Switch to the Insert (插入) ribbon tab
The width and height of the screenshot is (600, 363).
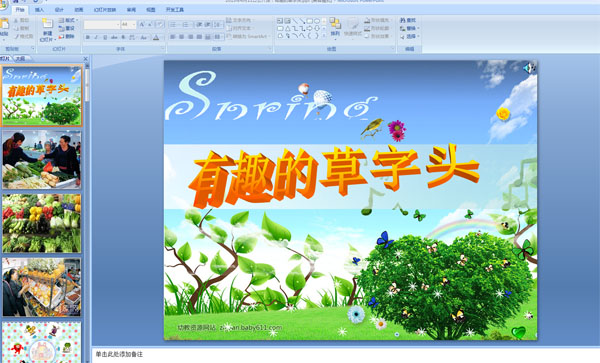(x=39, y=10)
